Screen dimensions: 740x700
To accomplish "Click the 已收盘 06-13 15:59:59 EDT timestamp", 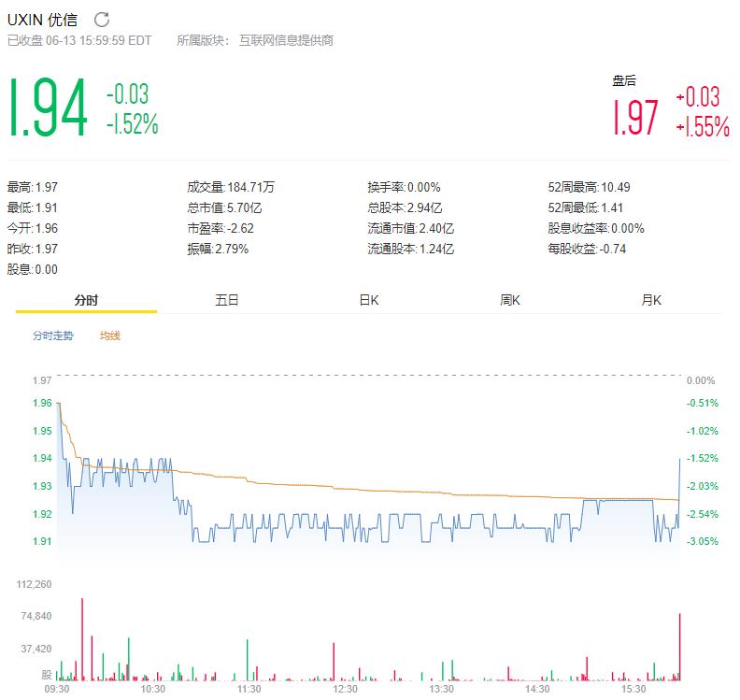I will pos(79,40).
